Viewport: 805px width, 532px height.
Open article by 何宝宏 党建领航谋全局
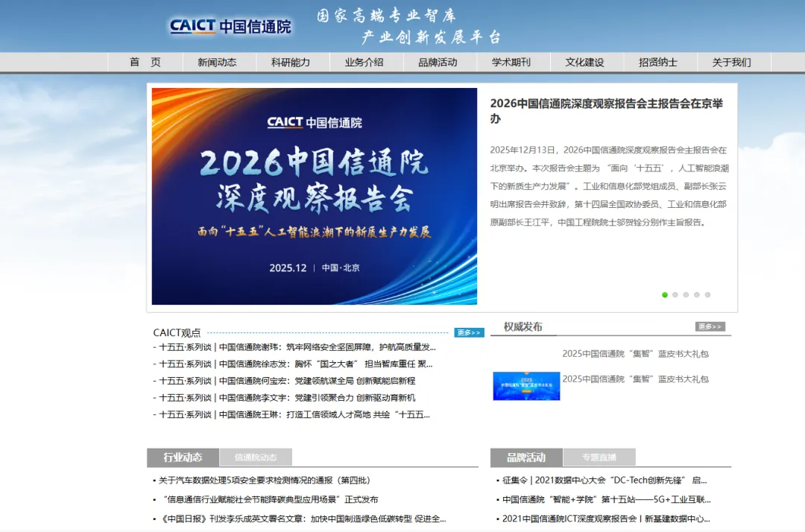[287, 381]
